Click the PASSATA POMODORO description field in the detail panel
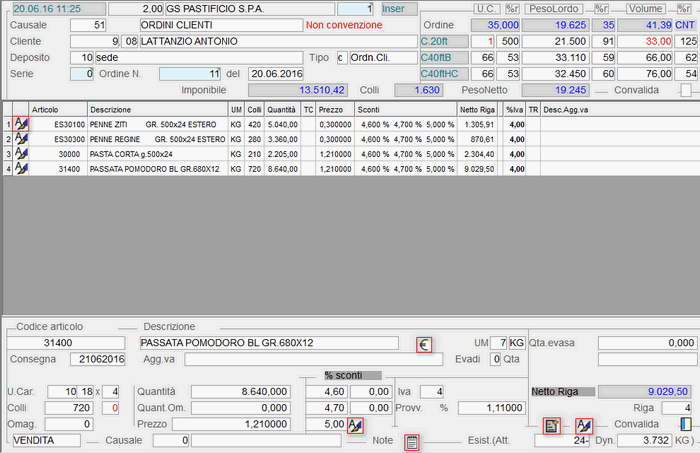The height and width of the screenshot is (453, 700). [x=269, y=343]
